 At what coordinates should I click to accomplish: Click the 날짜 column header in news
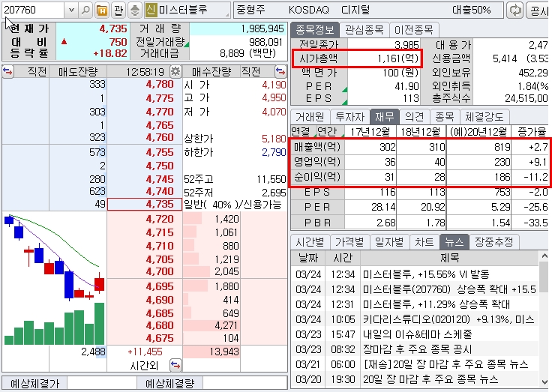[308, 258]
